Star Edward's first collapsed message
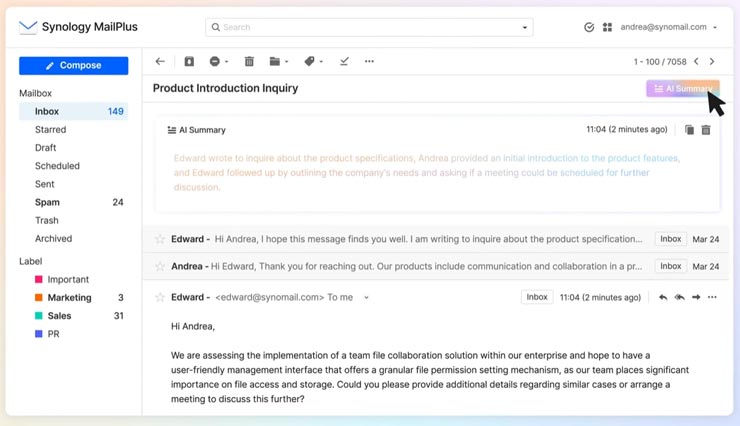The image size is (740, 426). tap(160, 240)
